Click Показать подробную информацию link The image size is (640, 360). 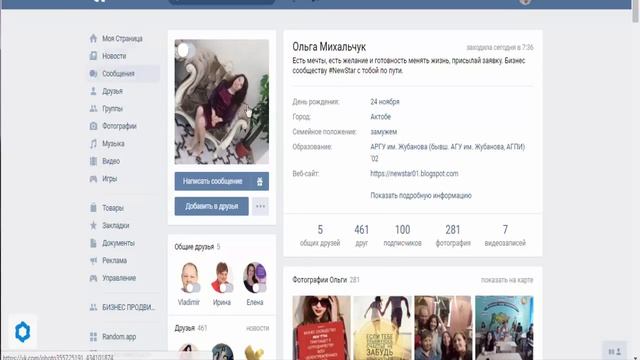point(421,196)
